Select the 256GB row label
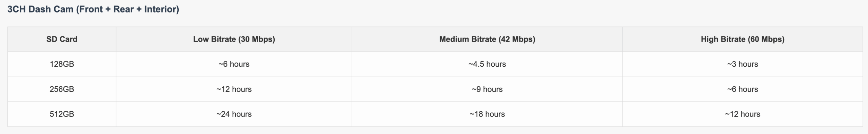This screenshot has height=134, width=868. pyautogui.click(x=62, y=89)
